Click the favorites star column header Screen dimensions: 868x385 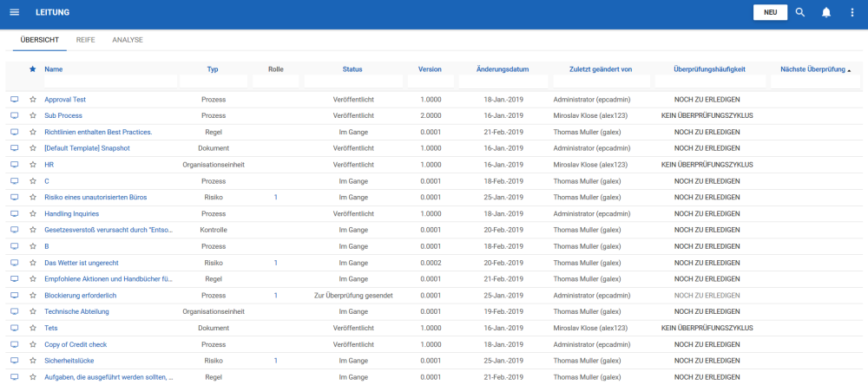[33, 69]
